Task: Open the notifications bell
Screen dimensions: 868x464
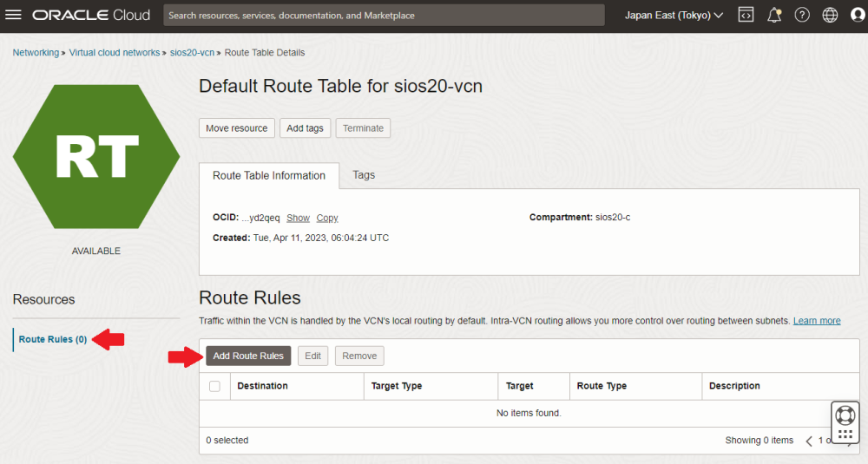Action: [x=774, y=15]
